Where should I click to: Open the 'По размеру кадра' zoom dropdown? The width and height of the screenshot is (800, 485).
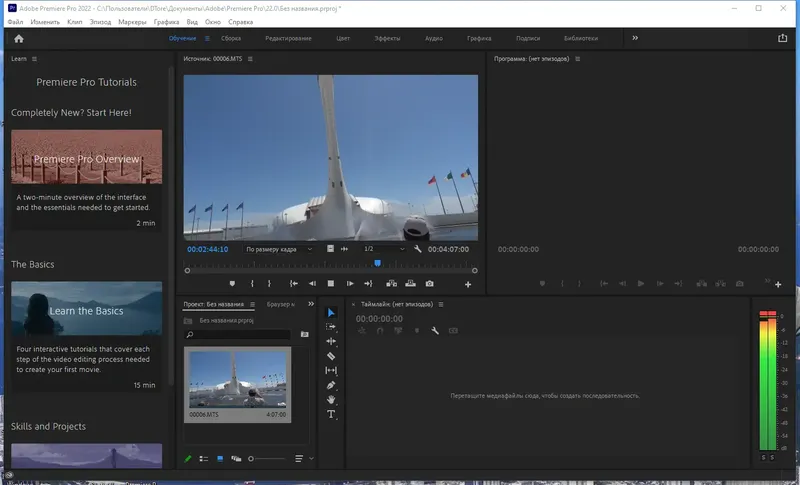point(280,249)
